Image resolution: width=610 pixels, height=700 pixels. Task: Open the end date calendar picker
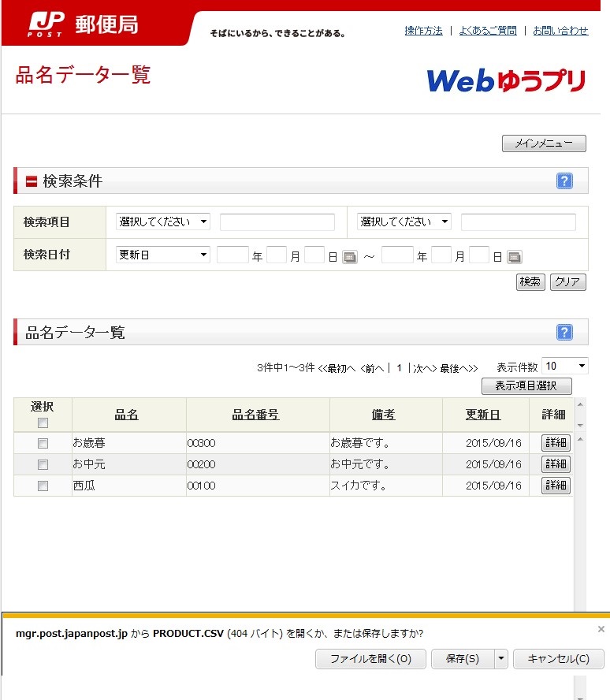515,257
